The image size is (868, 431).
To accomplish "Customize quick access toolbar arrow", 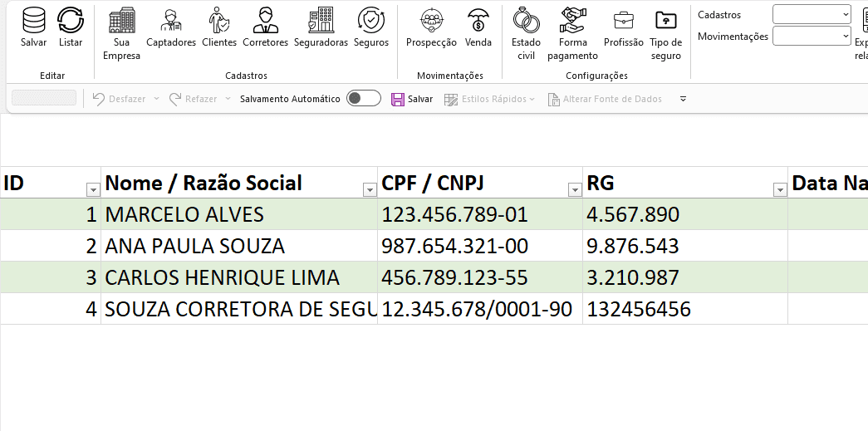I will 683,99.
